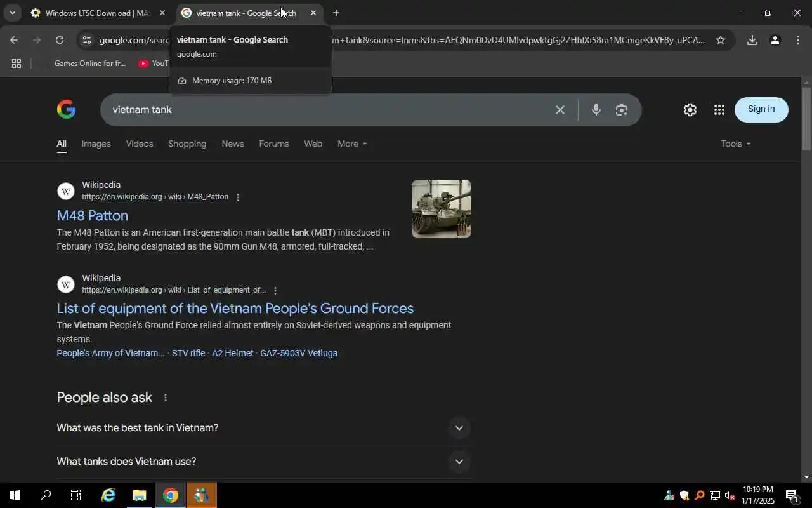Image resolution: width=812 pixels, height=508 pixels.
Task: Switch to Windows LTSC Download tab
Action: [98, 13]
